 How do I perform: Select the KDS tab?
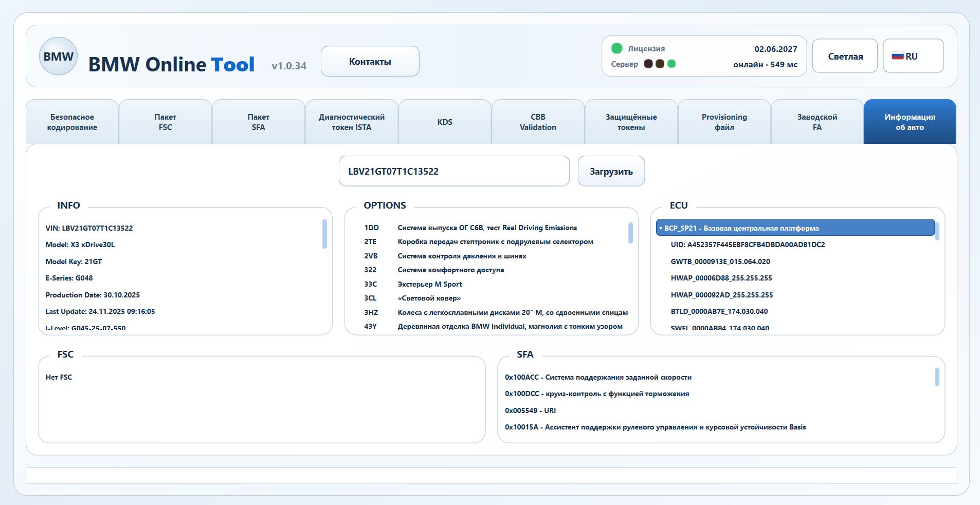point(445,122)
